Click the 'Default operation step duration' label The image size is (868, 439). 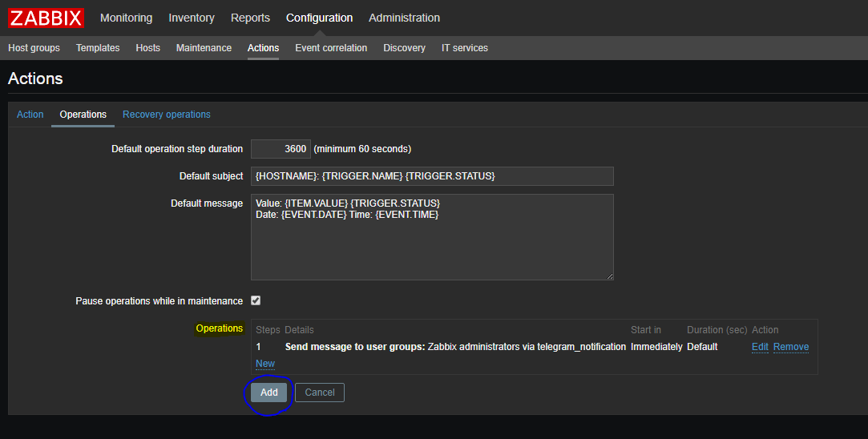177,149
